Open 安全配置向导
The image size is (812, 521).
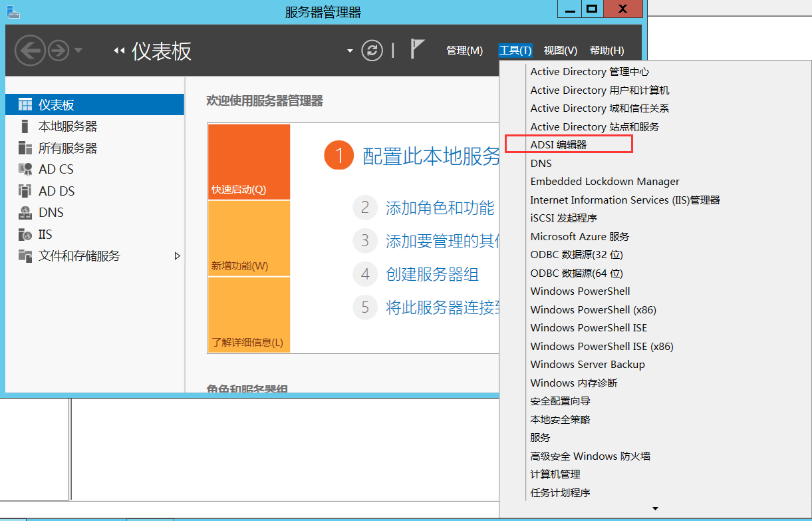[x=561, y=401]
